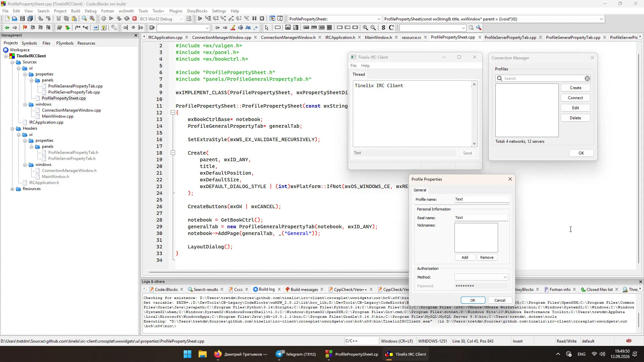The image size is (644, 362).
Task: Toggle bookmark with red flag icon
Action: click(25, 27)
